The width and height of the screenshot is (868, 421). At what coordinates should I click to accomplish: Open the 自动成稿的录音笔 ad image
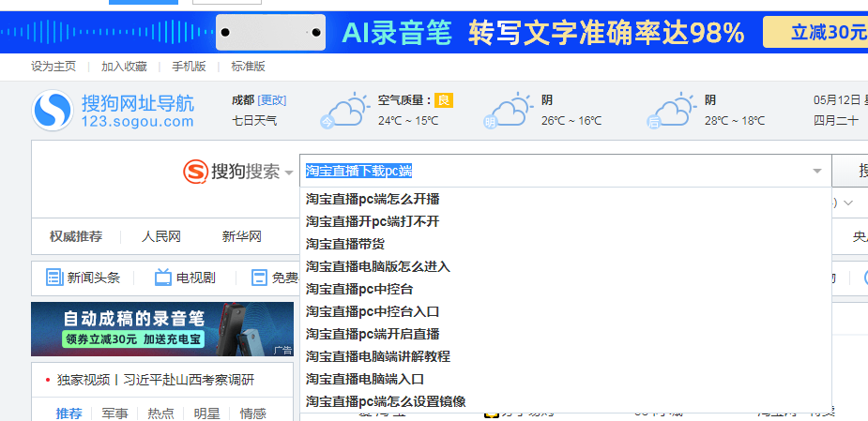162,328
